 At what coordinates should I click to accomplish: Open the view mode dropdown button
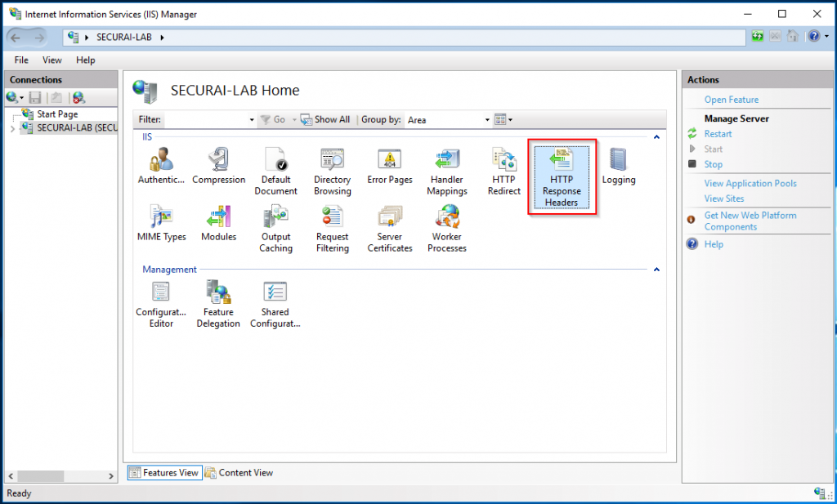(504, 119)
